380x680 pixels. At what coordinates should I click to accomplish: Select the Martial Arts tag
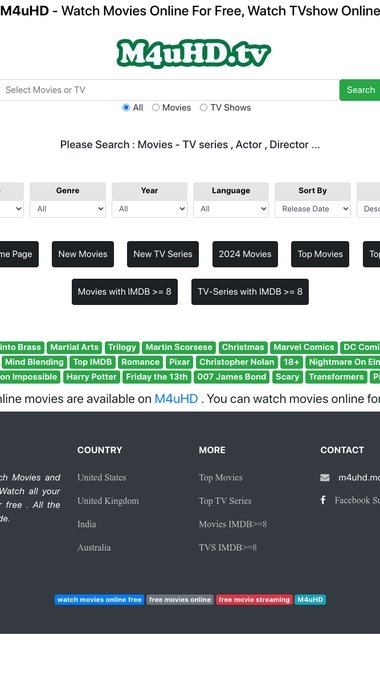coord(74,347)
